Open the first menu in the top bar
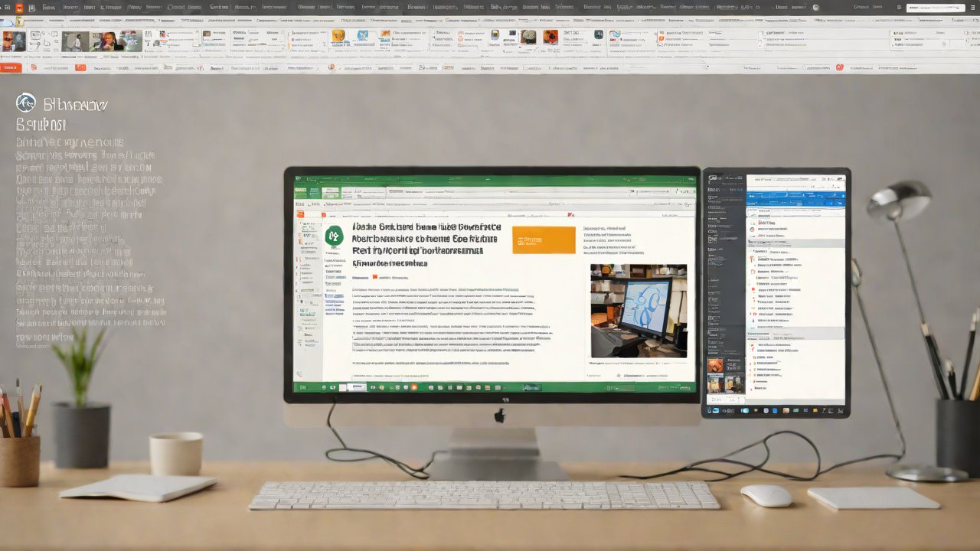Viewport: 980px width, 551px height. pyautogui.click(x=49, y=7)
